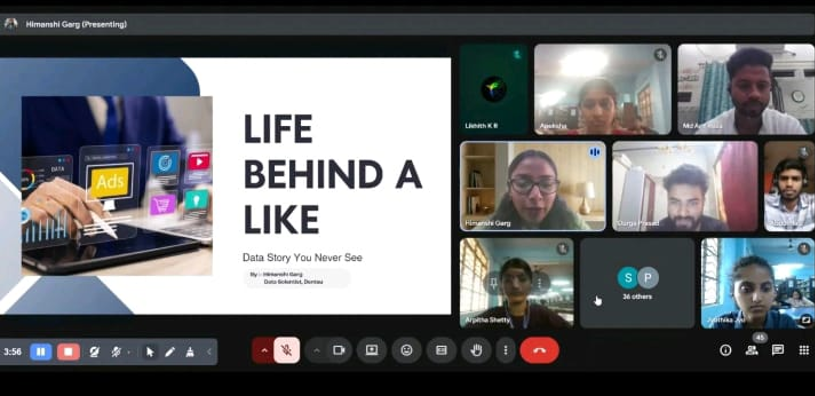Image resolution: width=815 pixels, height=396 pixels.
Task: Toggle the recorder microphone icon
Action: pos(116,352)
